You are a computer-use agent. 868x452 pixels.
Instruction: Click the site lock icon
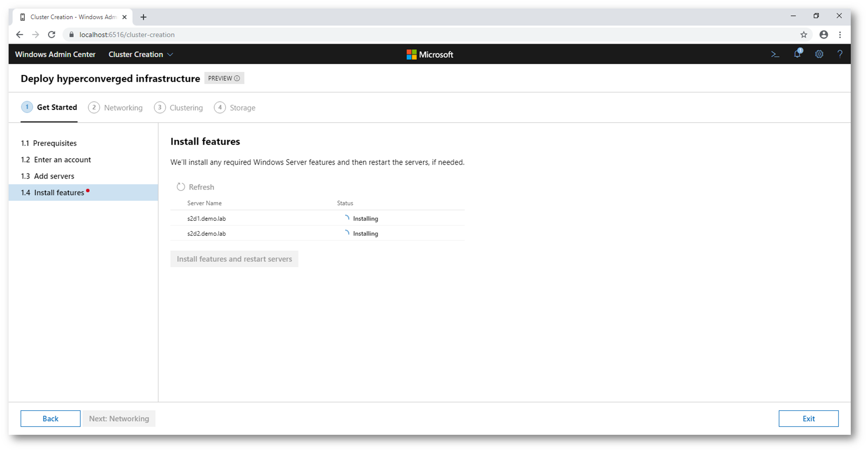point(71,35)
